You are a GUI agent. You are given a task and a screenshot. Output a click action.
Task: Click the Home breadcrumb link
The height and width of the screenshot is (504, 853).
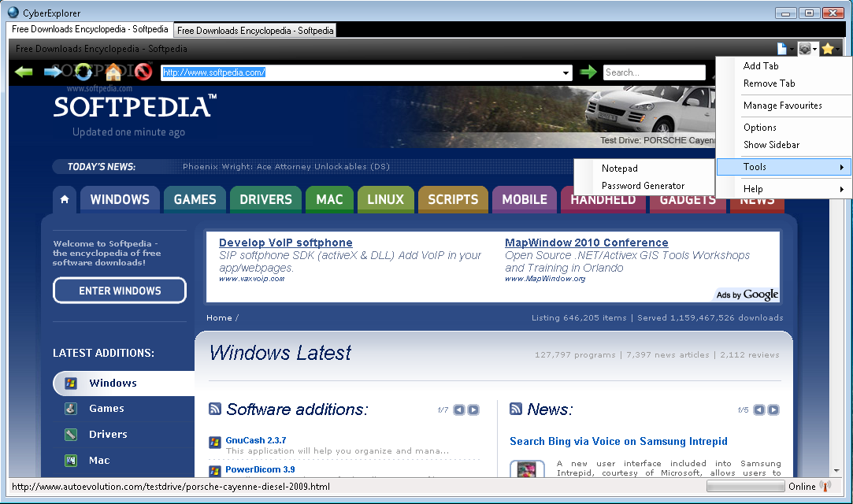click(219, 318)
